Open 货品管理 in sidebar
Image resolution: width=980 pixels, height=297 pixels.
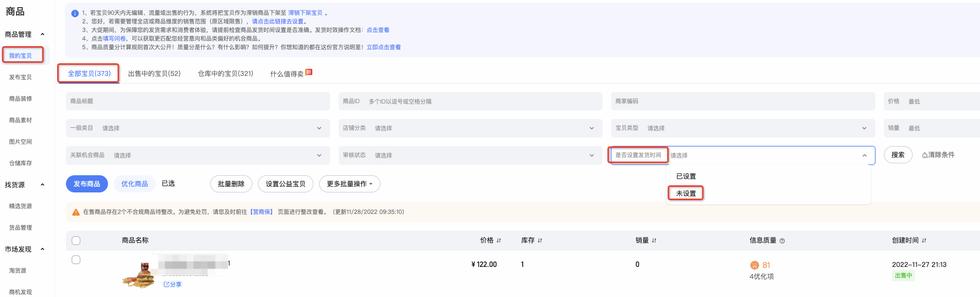click(21, 228)
